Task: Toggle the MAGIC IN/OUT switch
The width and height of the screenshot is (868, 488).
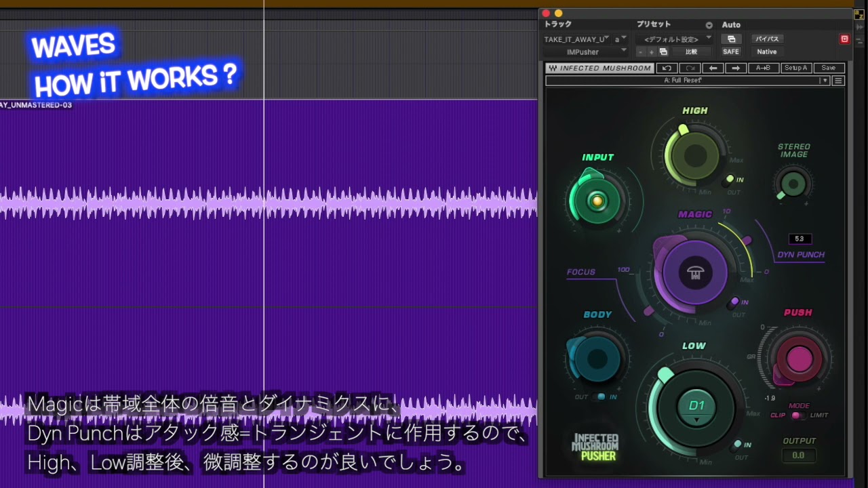Action: click(734, 302)
